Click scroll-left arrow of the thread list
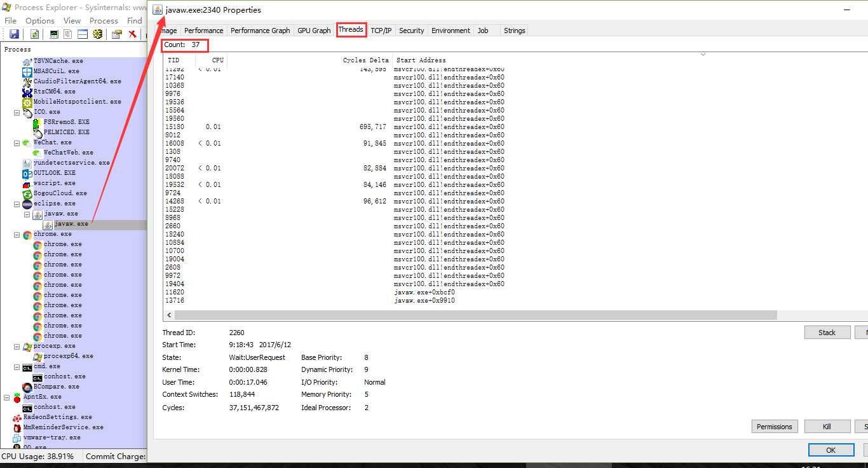 click(169, 315)
